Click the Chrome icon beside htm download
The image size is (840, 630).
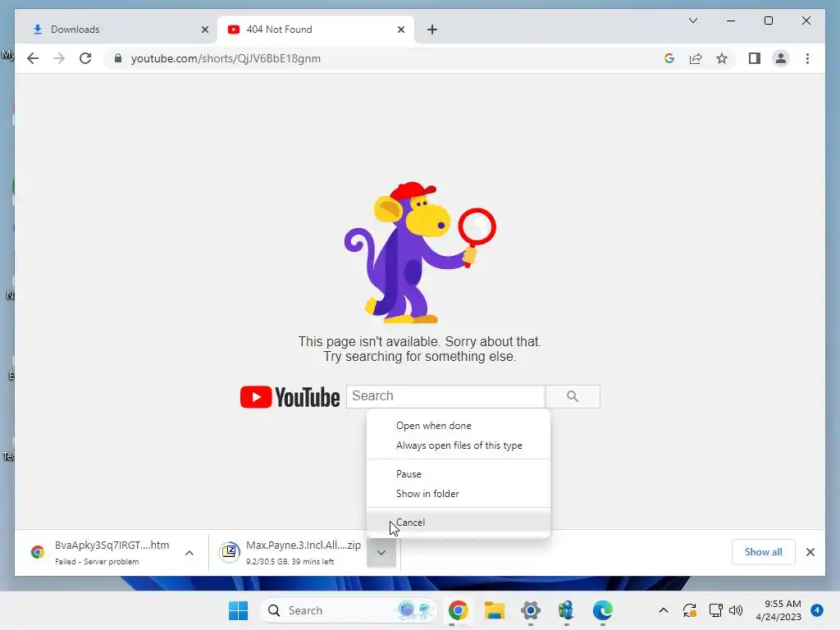click(x=38, y=552)
